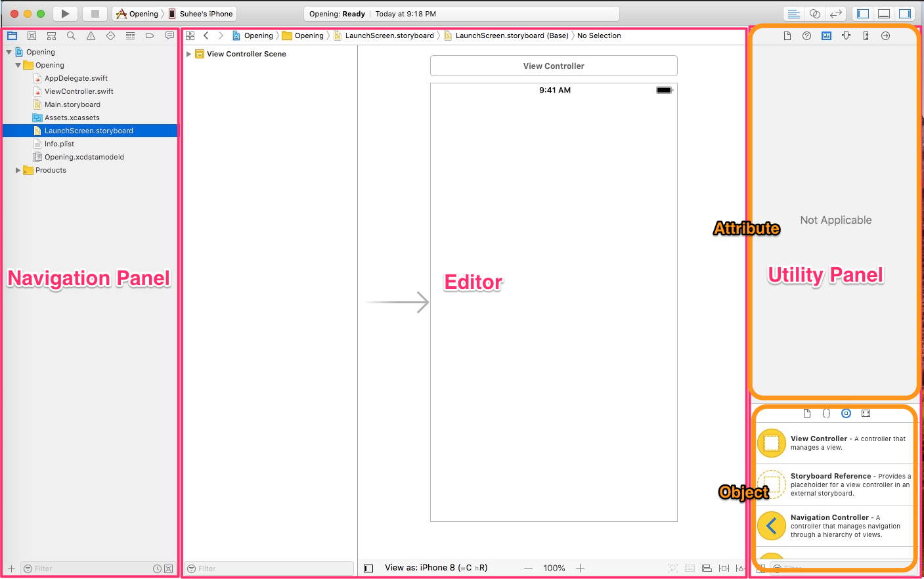Show the Report navigator
Screen dimensions: 924x579
(x=169, y=35)
